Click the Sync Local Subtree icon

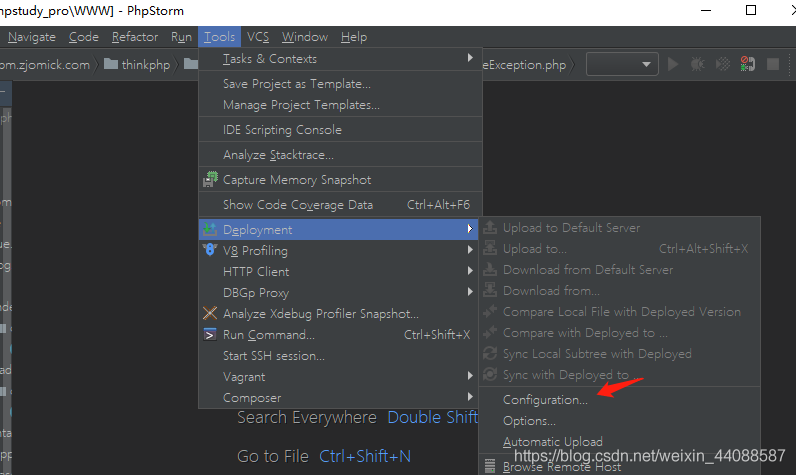coord(490,353)
